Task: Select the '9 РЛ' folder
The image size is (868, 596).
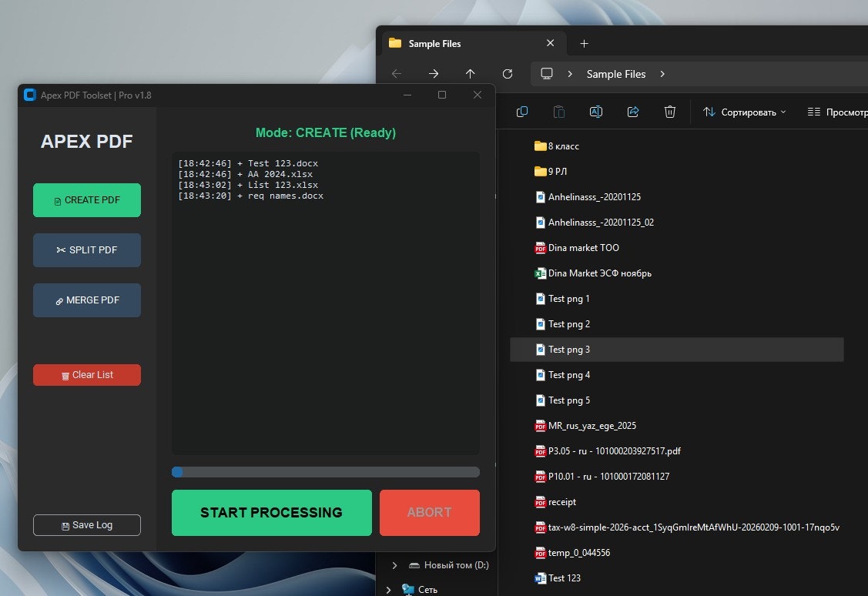Action: click(x=676, y=172)
